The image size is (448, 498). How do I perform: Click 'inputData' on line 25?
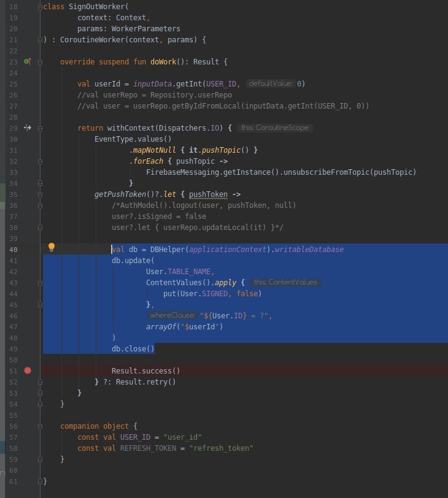point(153,84)
